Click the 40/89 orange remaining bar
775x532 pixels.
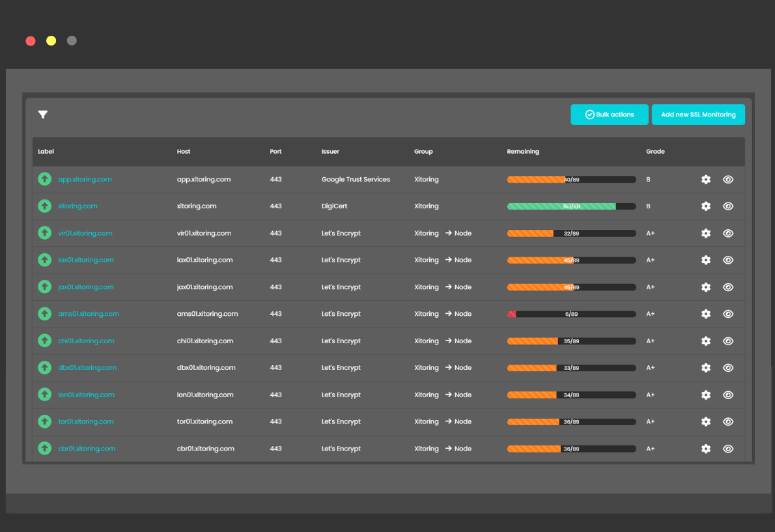click(x=571, y=180)
